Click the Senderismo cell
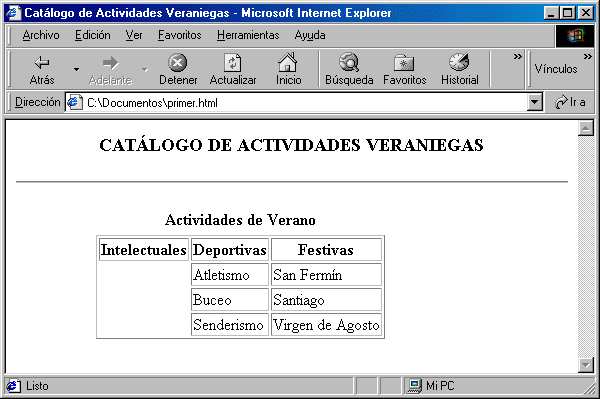Screen dimensions: 600x399 (x=230, y=325)
